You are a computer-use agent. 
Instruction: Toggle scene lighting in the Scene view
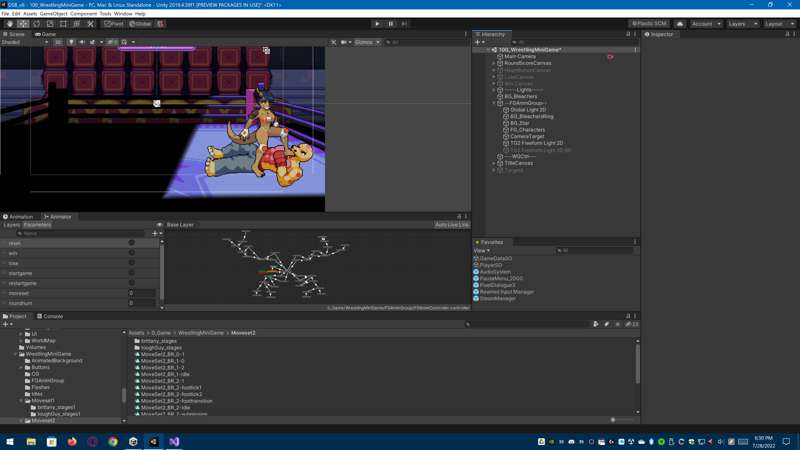pos(71,42)
